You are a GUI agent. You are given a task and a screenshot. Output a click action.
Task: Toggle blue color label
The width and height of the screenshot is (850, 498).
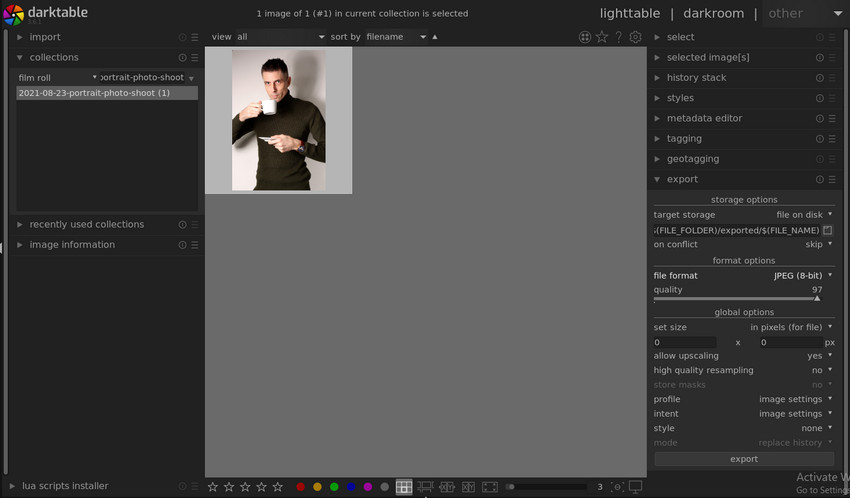coord(351,487)
